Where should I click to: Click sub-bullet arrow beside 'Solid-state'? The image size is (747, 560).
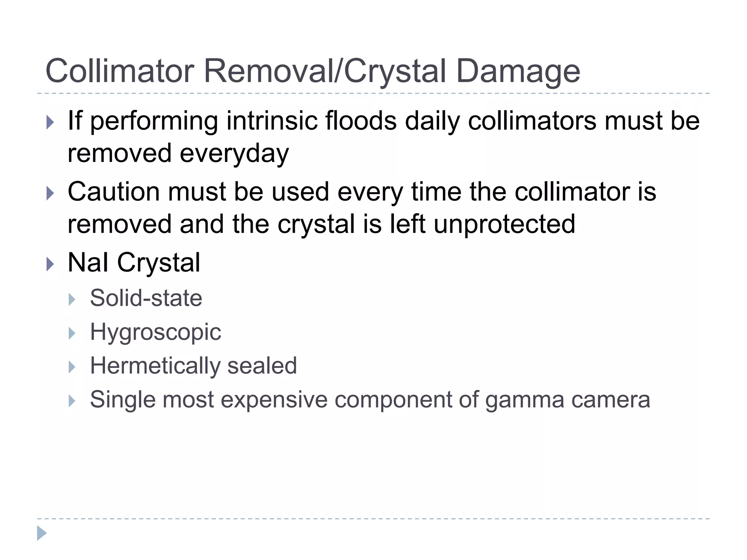pos(72,299)
